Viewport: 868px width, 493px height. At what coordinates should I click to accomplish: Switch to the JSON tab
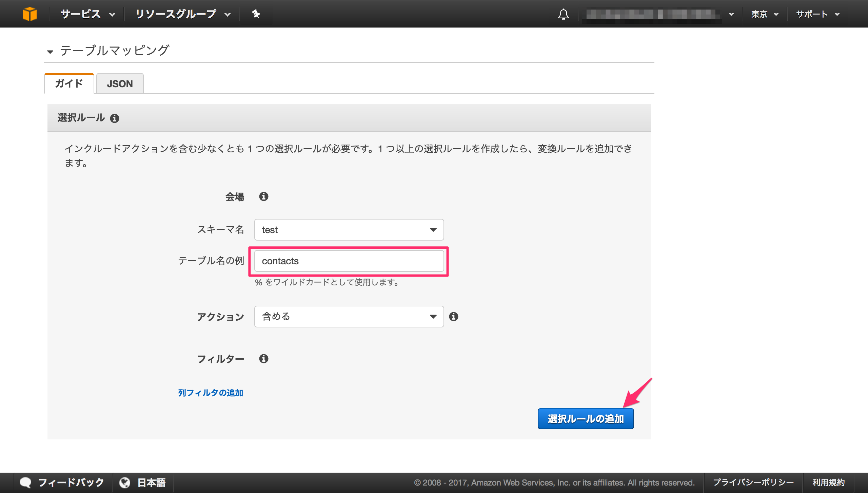coord(120,83)
